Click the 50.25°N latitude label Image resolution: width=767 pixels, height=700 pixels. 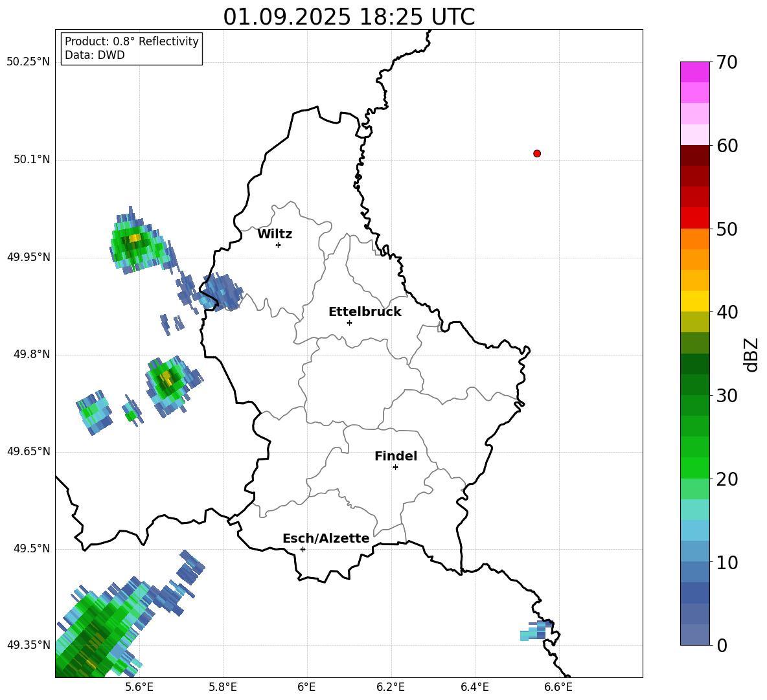click(29, 62)
